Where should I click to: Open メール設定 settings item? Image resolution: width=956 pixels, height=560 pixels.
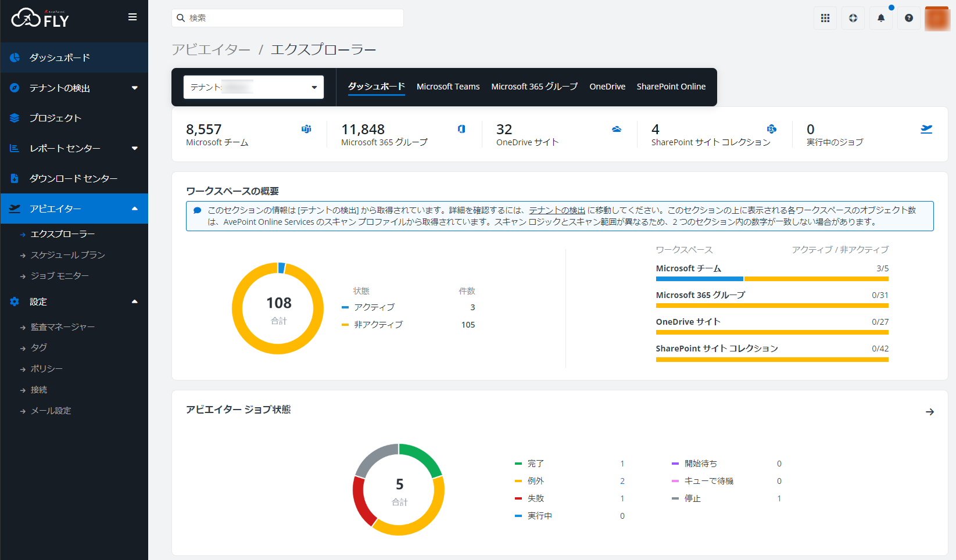tap(51, 411)
